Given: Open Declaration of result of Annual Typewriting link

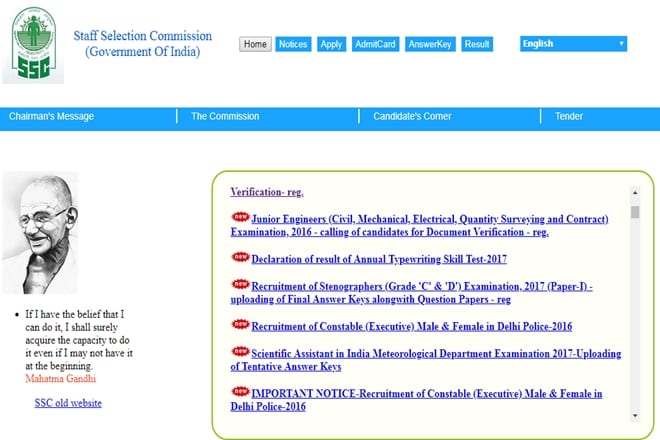Looking at the screenshot, I should pos(379,260).
